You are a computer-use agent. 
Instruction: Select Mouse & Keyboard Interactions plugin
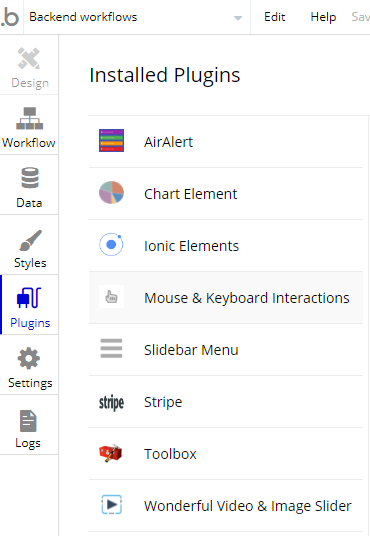pyautogui.click(x=226, y=298)
